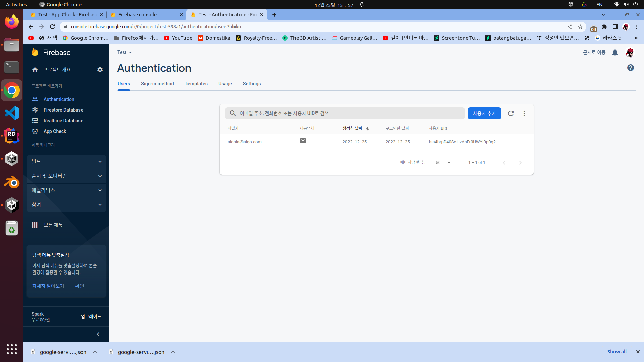
Task: Expand first google-services json download options
Action: click(95, 352)
